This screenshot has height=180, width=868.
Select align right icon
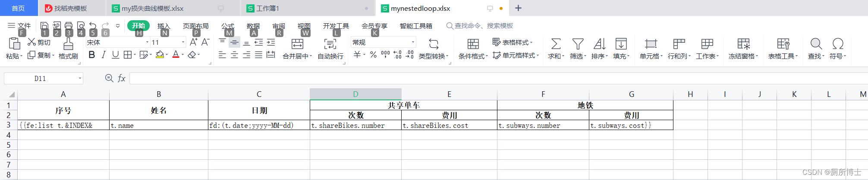pyautogui.click(x=246, y=55)
